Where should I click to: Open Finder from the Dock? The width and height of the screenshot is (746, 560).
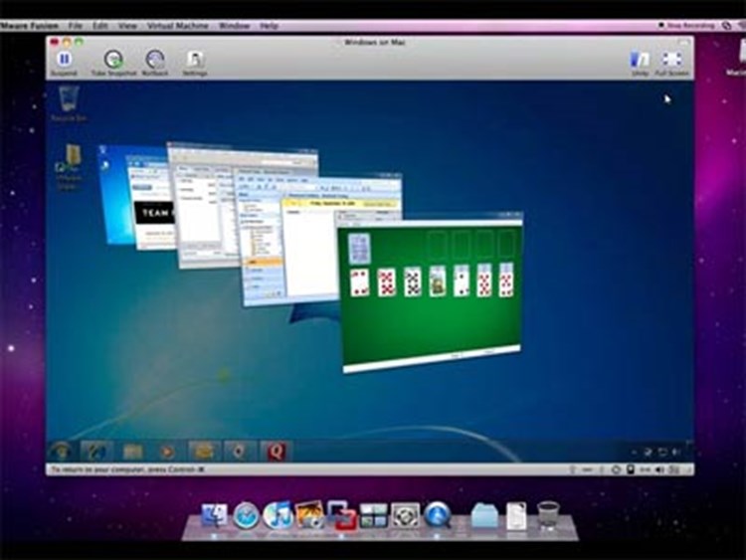click(x=214, y=516)
